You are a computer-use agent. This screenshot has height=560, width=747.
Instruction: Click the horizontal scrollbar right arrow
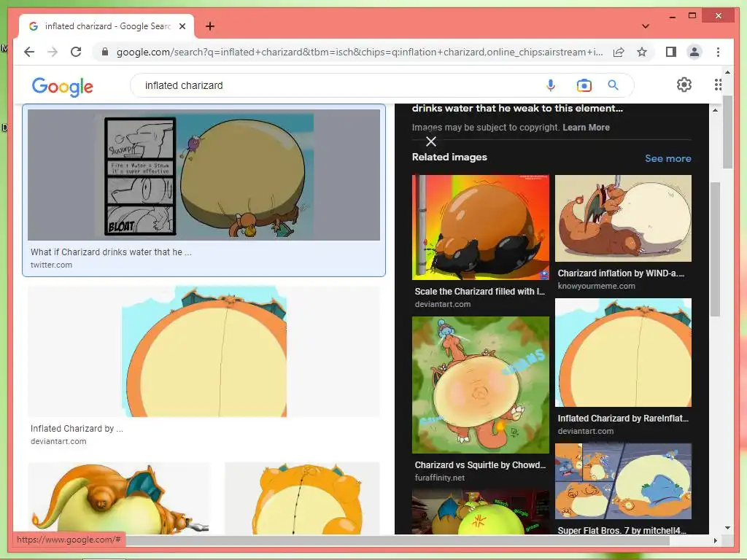(x=715, y=540)
